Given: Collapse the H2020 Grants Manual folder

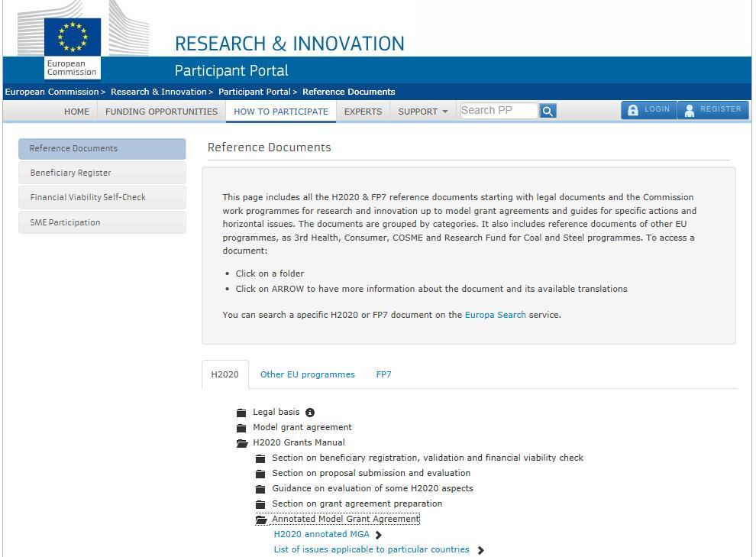Looking at the screenshot, I should coord(299,442).
